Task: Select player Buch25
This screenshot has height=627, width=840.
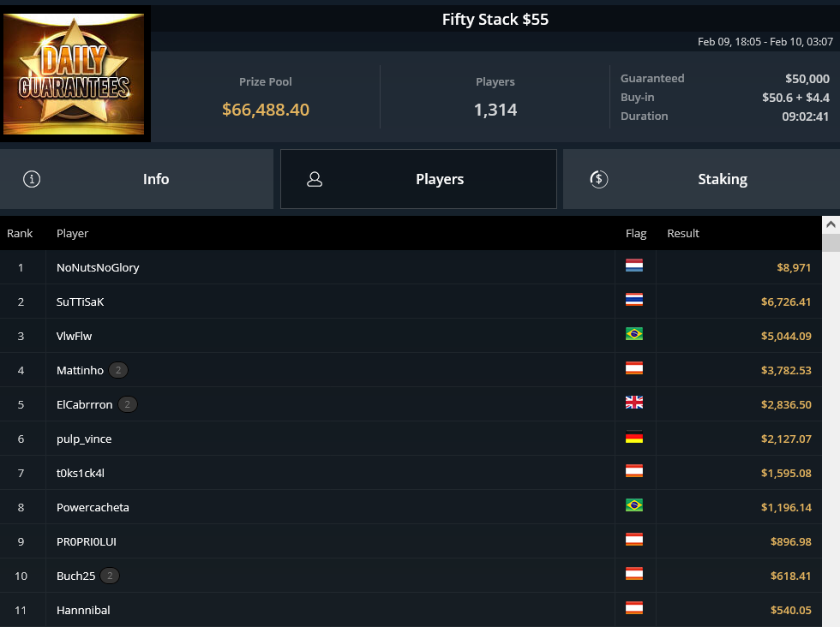Action: pos(75,576)
